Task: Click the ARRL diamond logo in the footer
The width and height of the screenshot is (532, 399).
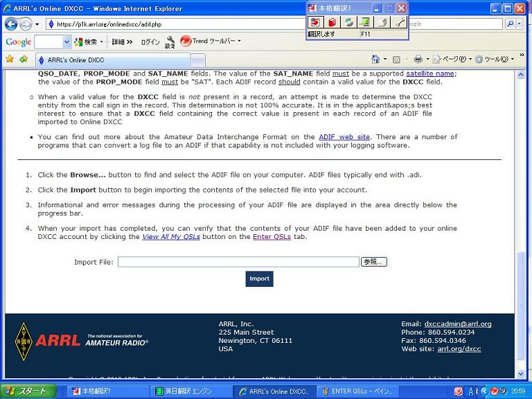Action: (24, 342)
